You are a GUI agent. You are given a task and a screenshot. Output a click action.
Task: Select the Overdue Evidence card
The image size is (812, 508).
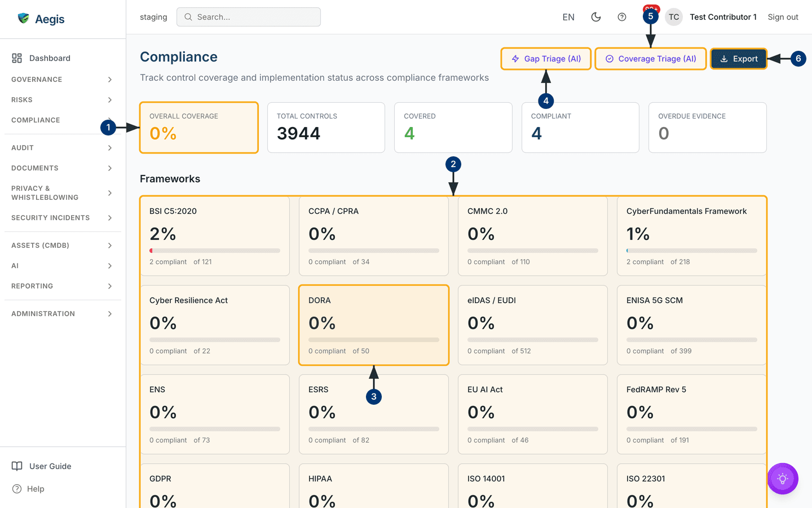click(708, 128)
